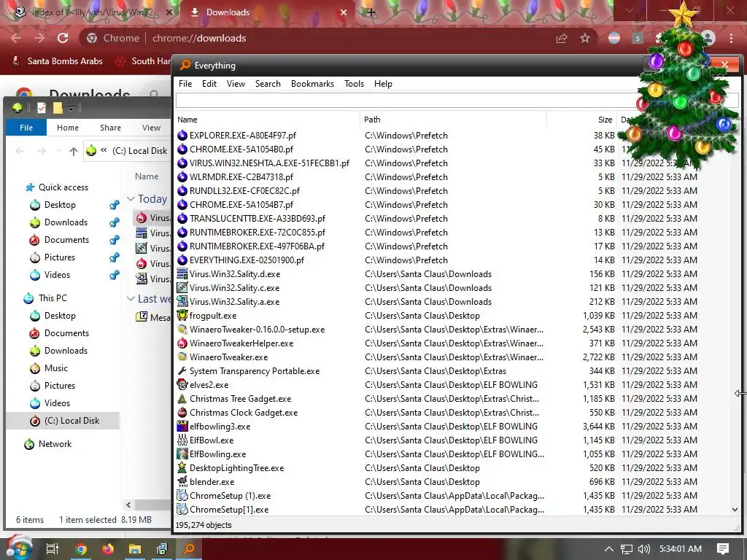
Task: Open File Explorer from the taskbar
Action: tap(135, 549)
